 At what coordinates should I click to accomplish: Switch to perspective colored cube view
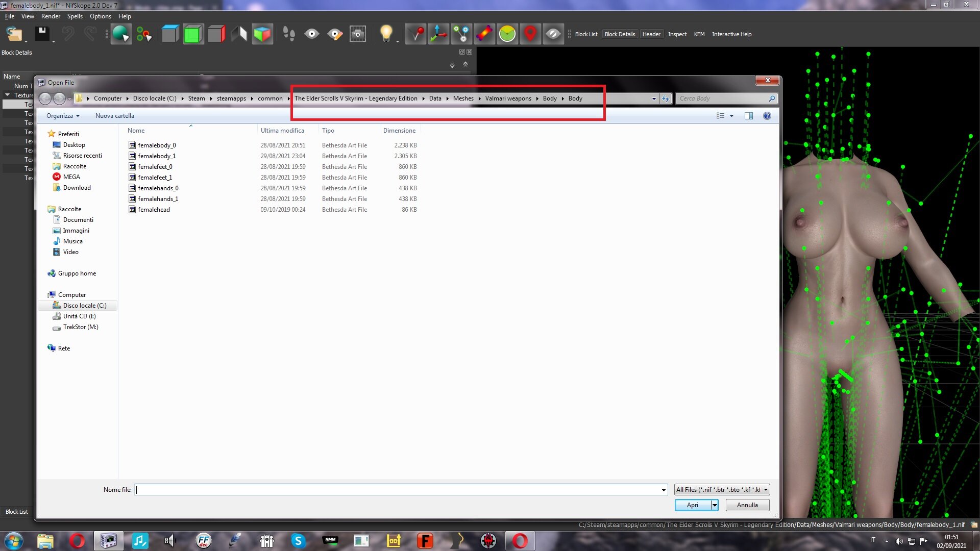[x=262, y=34]
